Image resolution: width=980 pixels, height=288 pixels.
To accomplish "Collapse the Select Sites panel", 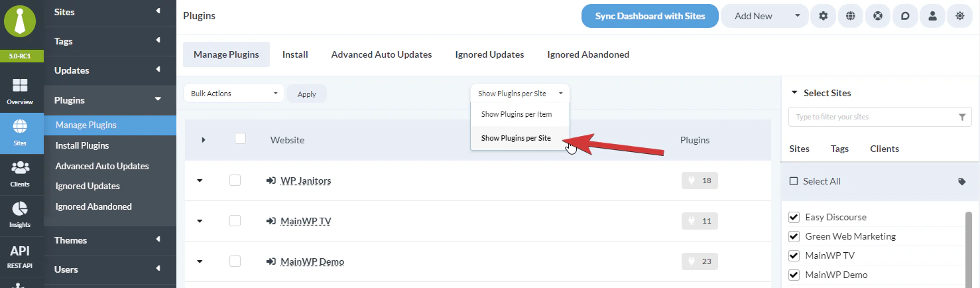I will tap(795, 93).
